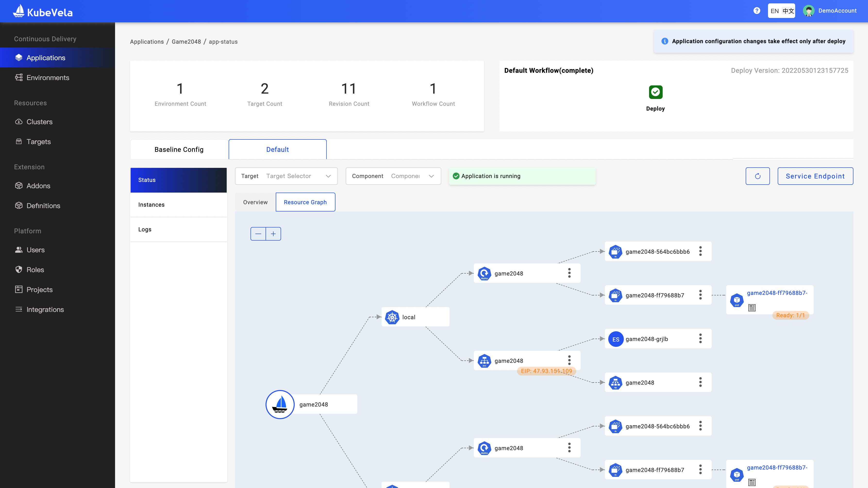Viewport: 868px width, 488px height.
Task: Switch language to 中文
Action: pos(788,11)
